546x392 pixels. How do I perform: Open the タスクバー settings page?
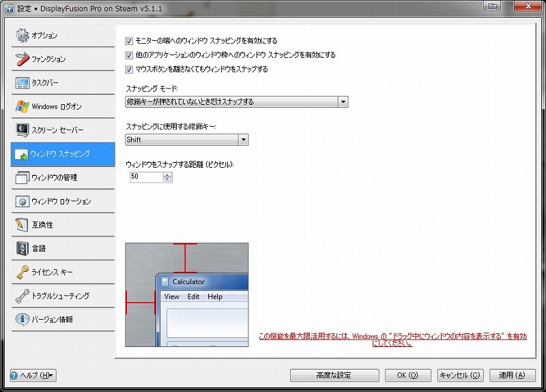[63, 82]
